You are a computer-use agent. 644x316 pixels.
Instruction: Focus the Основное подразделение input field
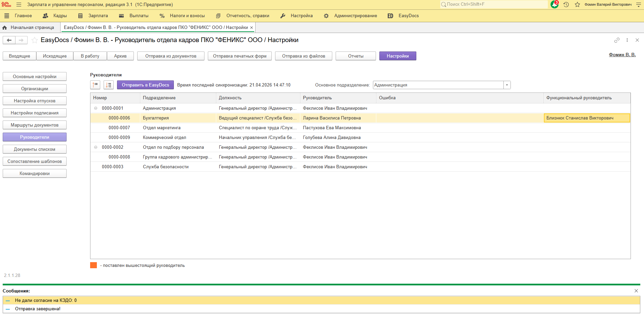coord(438,85)
